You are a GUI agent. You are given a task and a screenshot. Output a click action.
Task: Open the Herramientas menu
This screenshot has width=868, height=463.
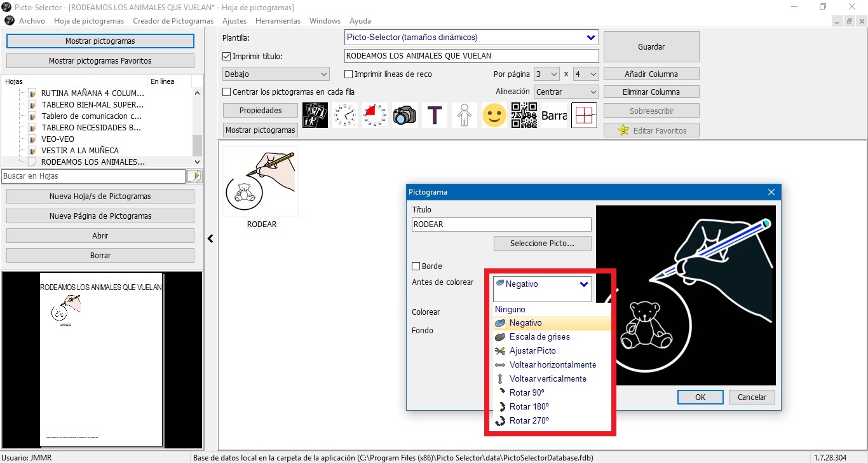pyautogui.click(x=278, y=20)
